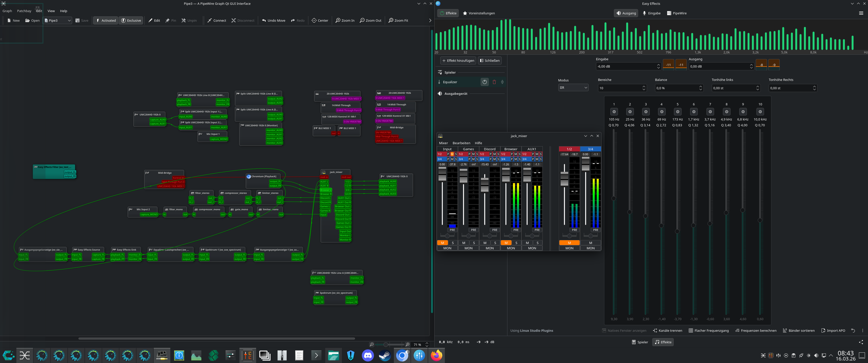The width and height of the screenshot is (868, 363).
Task: Mute the Browser channel in jack_mixer
Action: [x=506, y=243]
